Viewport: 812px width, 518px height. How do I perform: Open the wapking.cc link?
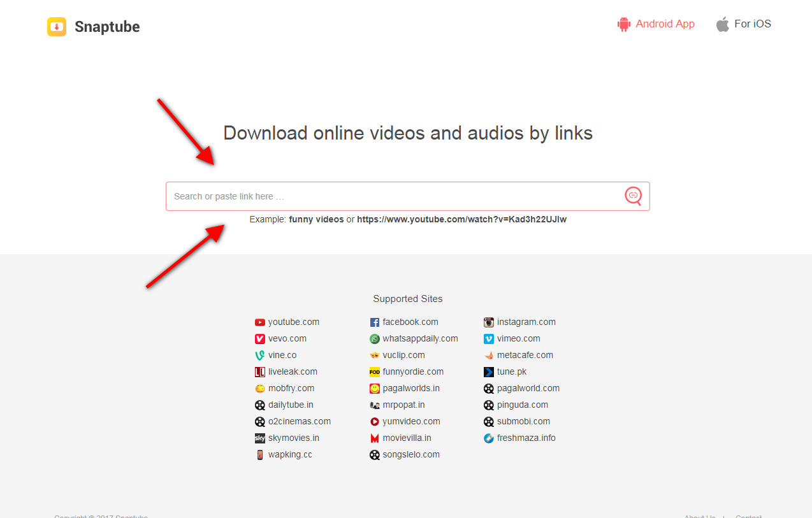click(290, 454)
